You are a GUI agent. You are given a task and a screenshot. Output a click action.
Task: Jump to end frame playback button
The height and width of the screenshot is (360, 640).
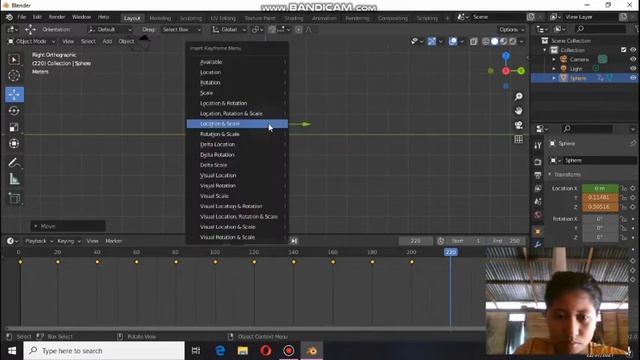[x=294, y=241]
